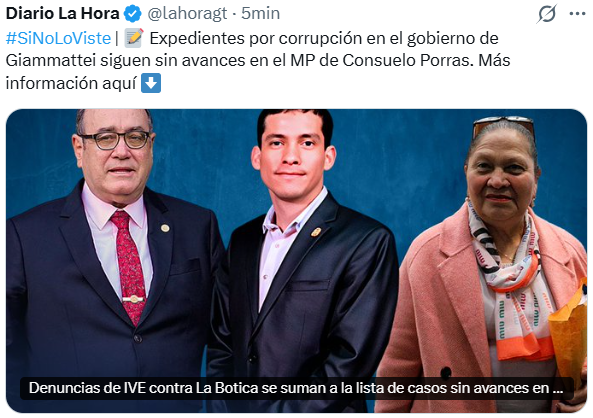Click the center man in dark blazer

tap(299, 265)
